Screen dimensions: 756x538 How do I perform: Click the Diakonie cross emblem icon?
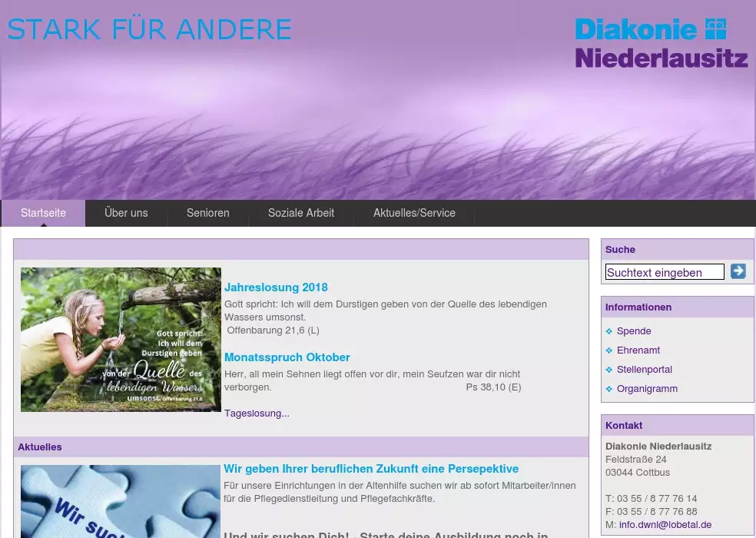coord(716,29)
